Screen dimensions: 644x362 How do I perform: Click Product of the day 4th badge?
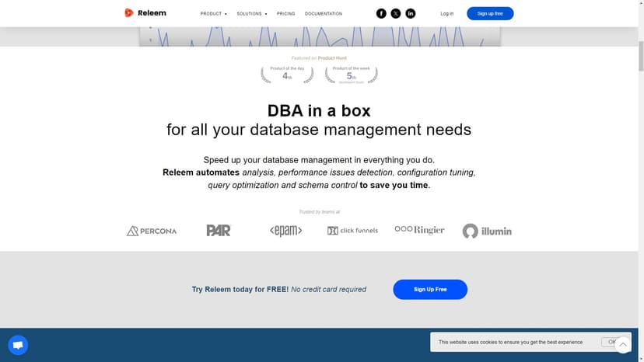pos(287,75)
